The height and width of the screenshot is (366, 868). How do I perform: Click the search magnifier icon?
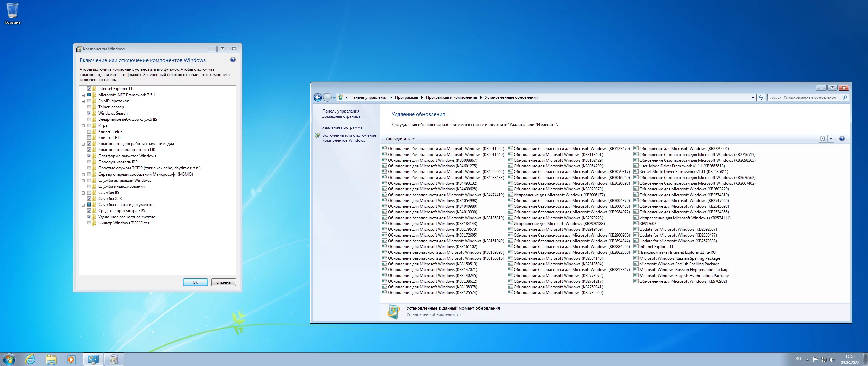[845, 98]
